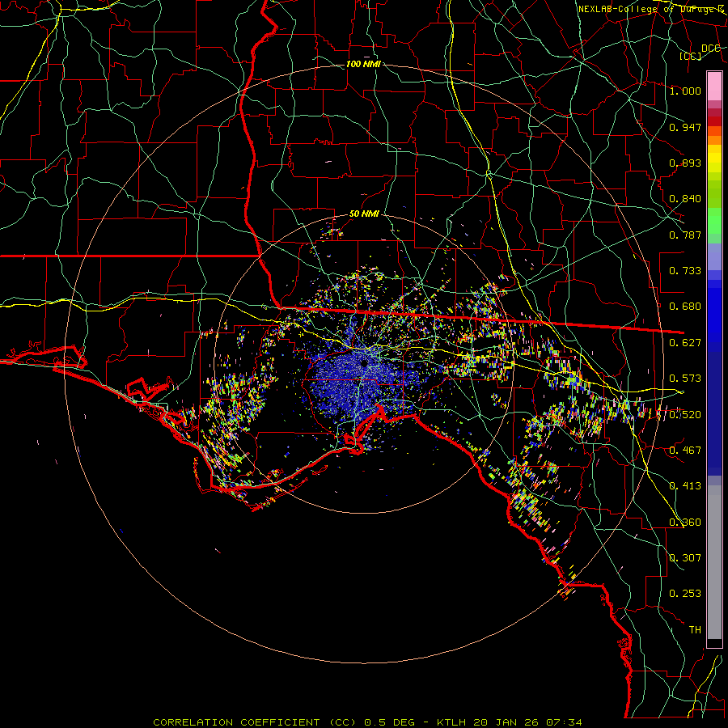Image resolution: width=728 pixels, height=728 pixels.
Task: Select the 1.000 value on the scale
Action: 685,91
